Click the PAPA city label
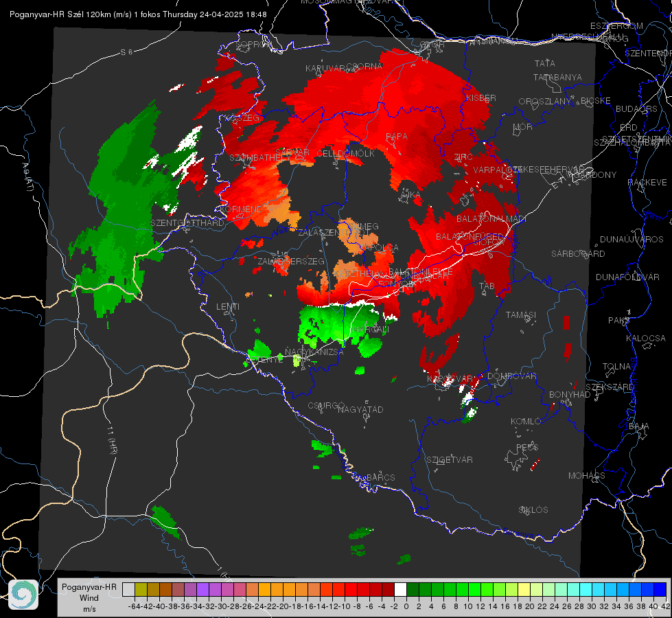 tap(397, 137)
